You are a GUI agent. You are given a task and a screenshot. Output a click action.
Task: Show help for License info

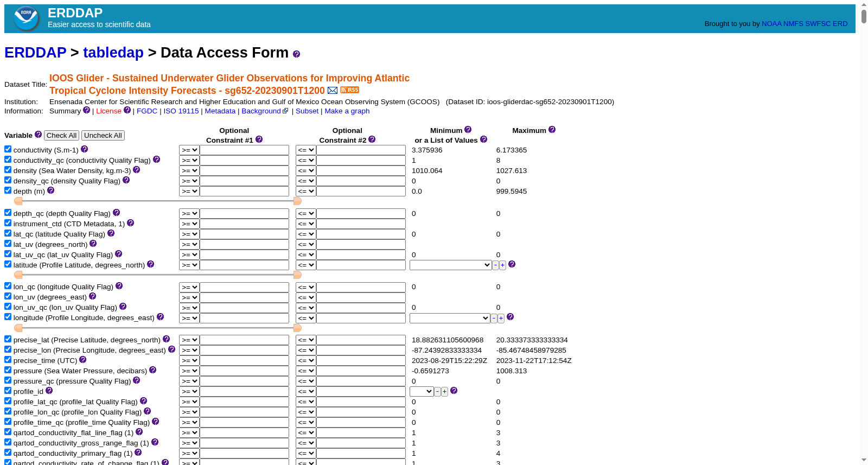tap(127, 110)
